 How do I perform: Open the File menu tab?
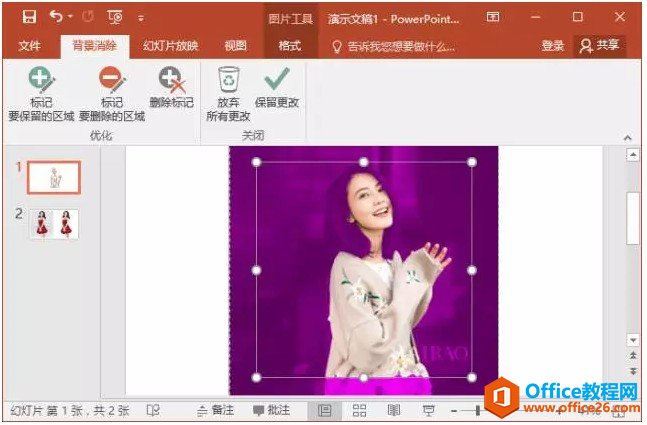coord(30,45)
